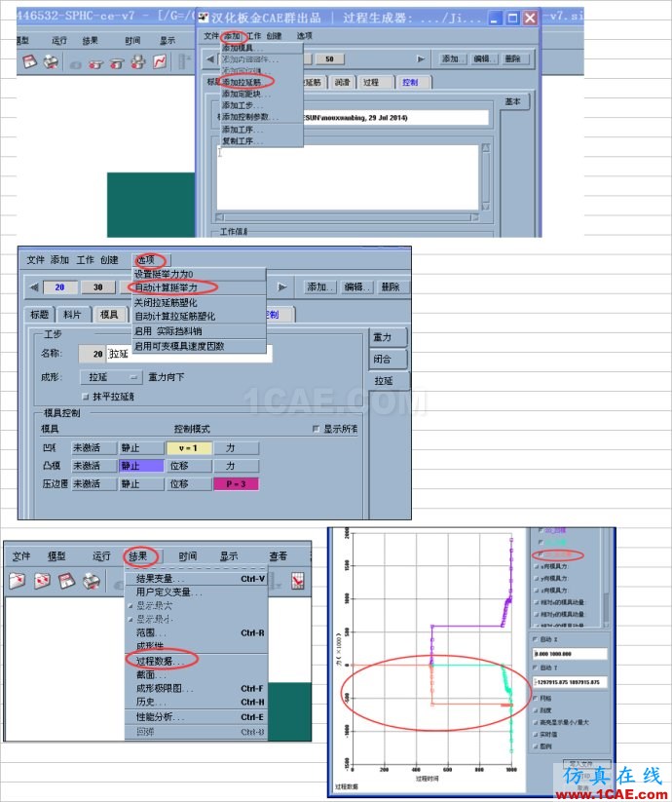Switch to the 模具 tab in the step 20 dialog

click(109, 315)
